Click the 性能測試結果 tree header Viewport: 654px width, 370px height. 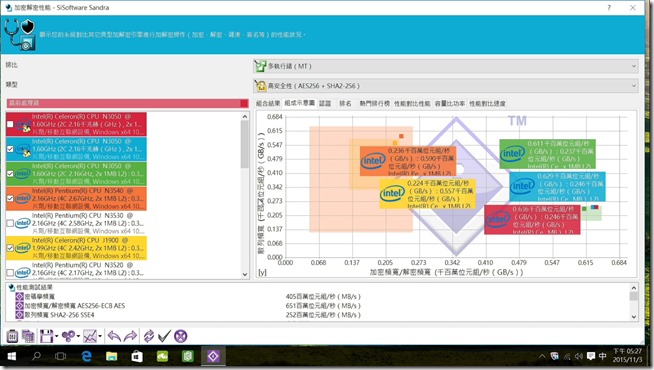pyautogui.click(x=34, y=287)
